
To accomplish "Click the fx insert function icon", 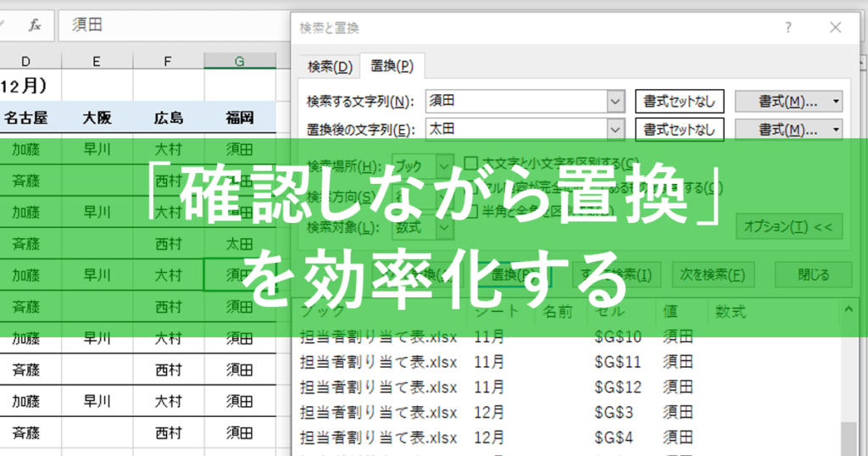I will (x=35, y=25).
